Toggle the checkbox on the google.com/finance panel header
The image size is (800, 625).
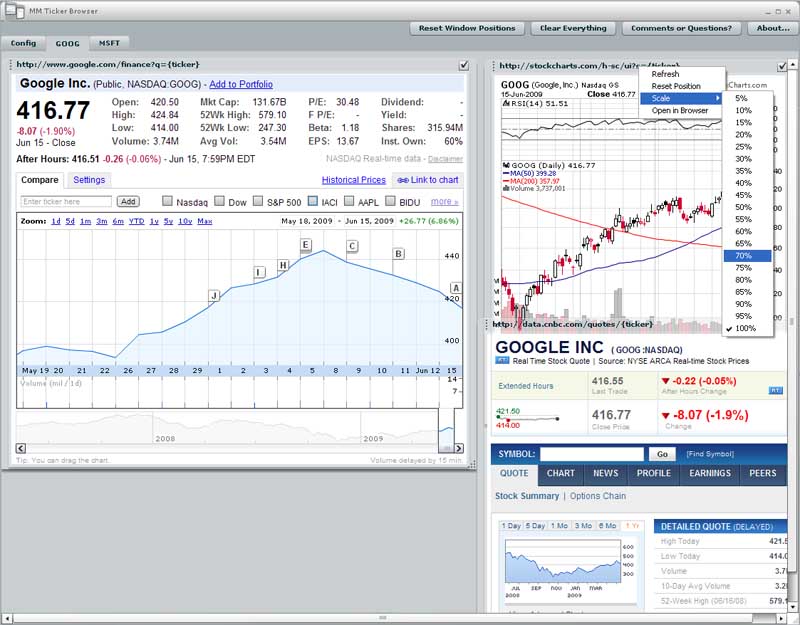coord(464,65)
